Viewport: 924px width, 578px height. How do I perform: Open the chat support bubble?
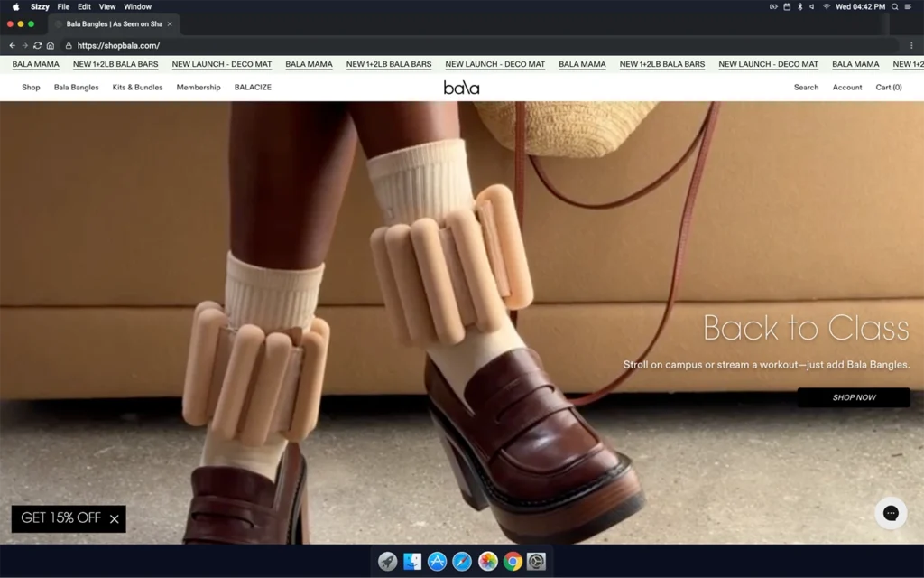point(890,513)
